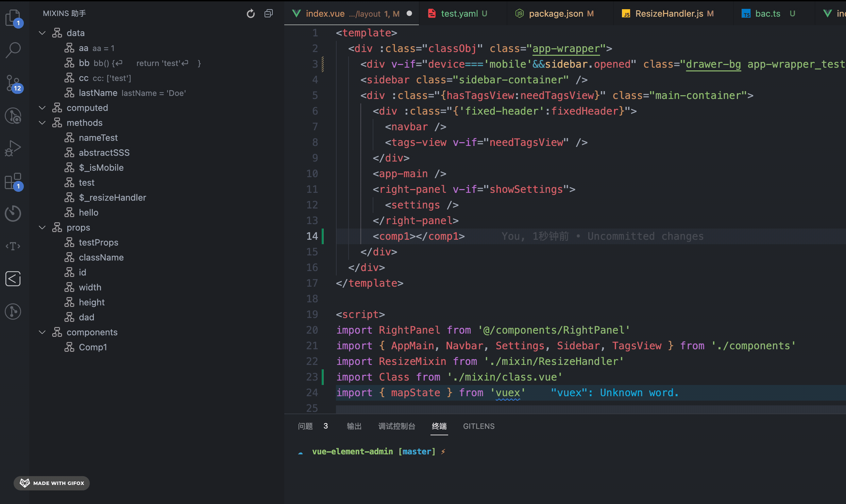The image size is (846, 504).
Task: Open the timer/timeline icon in activity bar
Action: 13,214
